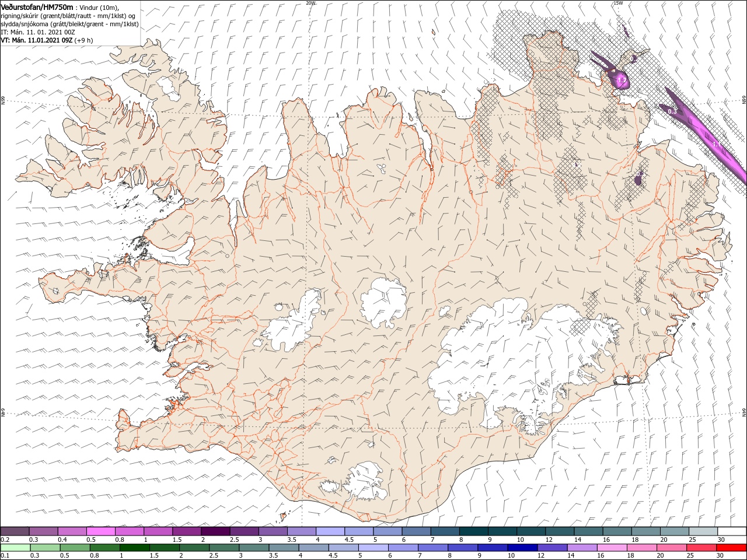Select the bottom-row blue swatch starting at 8
747x560 pixels.
click(x=463, y=547)
